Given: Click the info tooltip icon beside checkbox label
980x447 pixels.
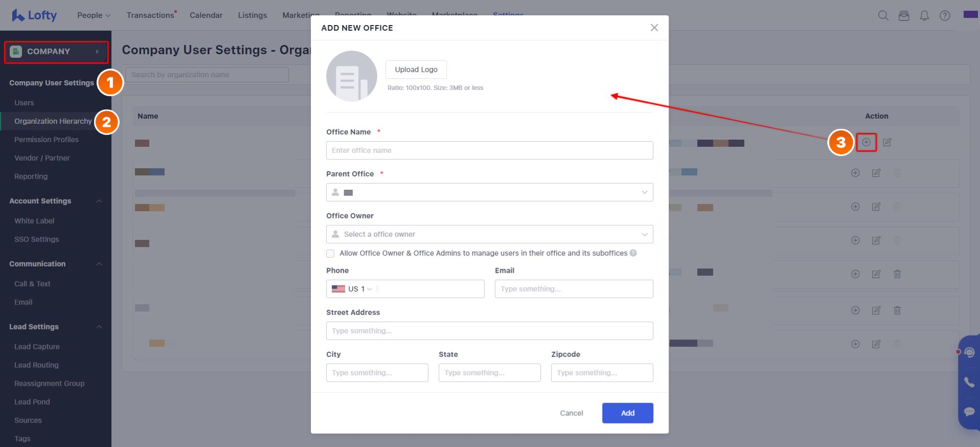Looking at the screenshot, I should click(633, 253).
